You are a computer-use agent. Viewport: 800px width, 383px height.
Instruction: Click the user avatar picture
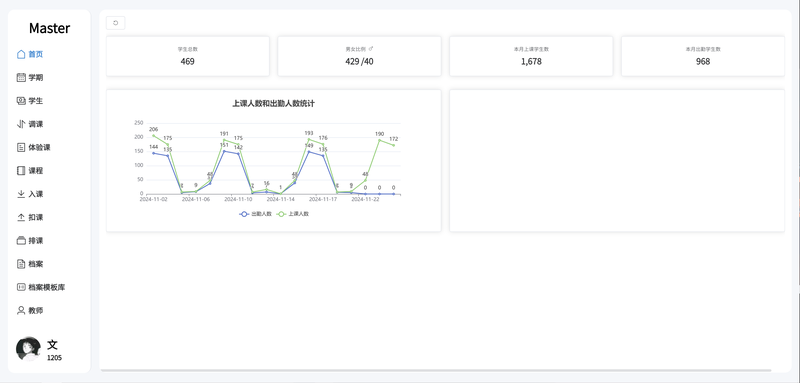(28, 349)
